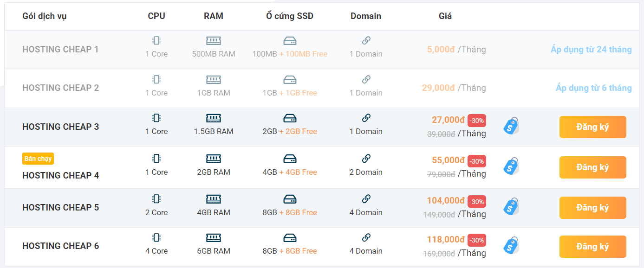This screenshot has width=644, height=268.
Task: Click the 'Giá' column header
Action: pyautogui.click(x=445, y=16)
